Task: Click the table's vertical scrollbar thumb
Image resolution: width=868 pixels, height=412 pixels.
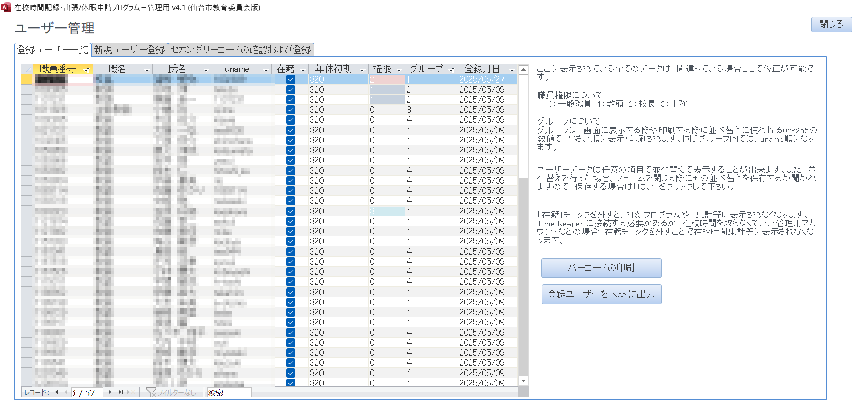Action: click(x=523, y=127)
